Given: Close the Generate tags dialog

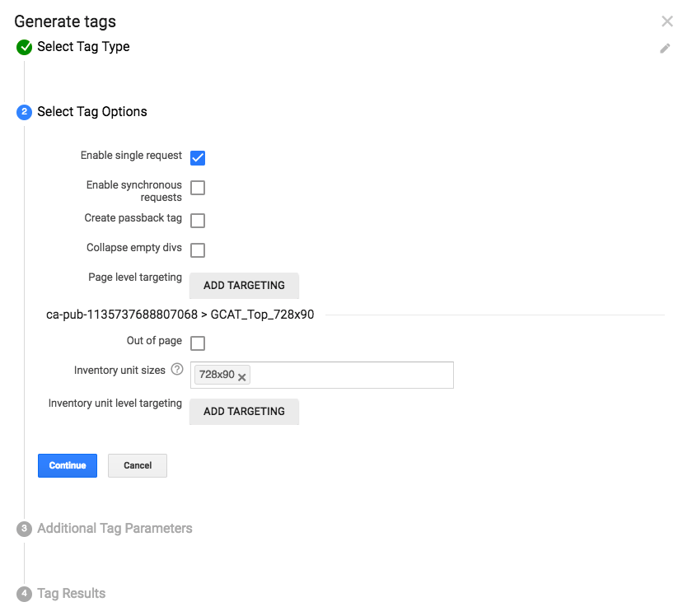Looking at the screenshot, I should [x=666, y=21].
